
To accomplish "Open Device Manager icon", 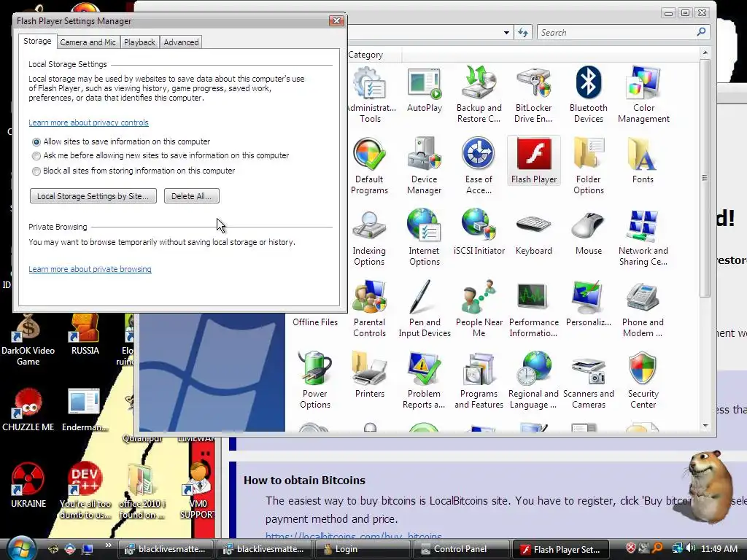I will 424,166.
